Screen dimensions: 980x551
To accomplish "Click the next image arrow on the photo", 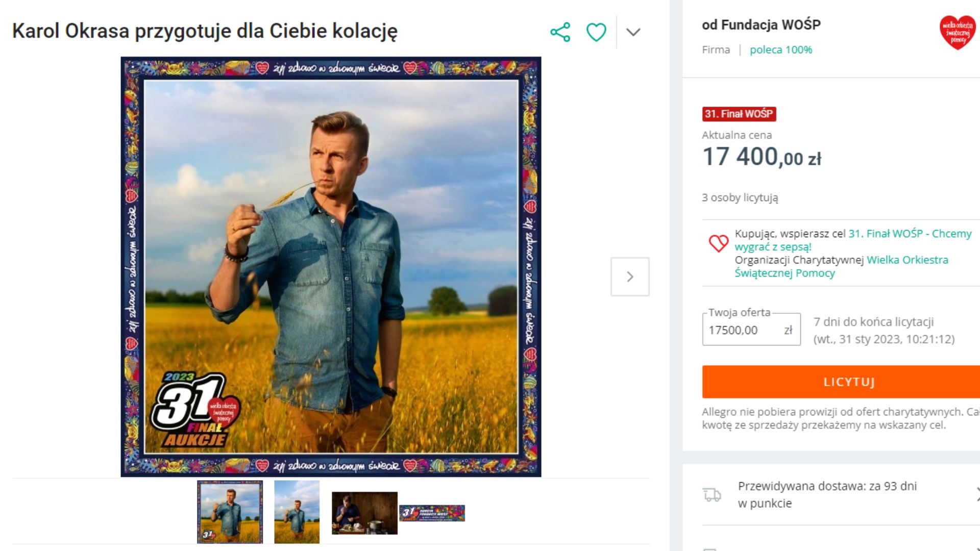I will click(630, 277).
